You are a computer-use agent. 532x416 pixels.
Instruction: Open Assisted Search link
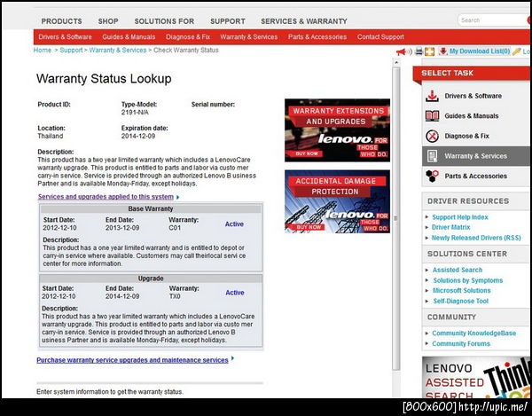[x=457, y=271]
